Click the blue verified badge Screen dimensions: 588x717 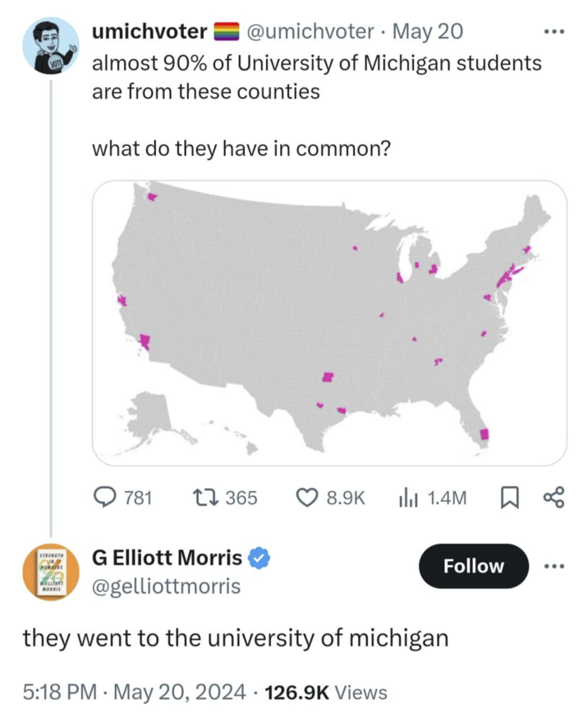click(x=259, y=558)
